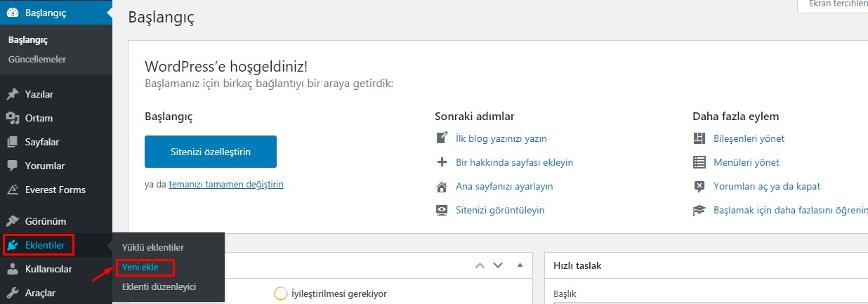868x304 pixels.
Task: Click the home icon beside Ana sayfanızı ayarlayın
Action: click(442, 186)
